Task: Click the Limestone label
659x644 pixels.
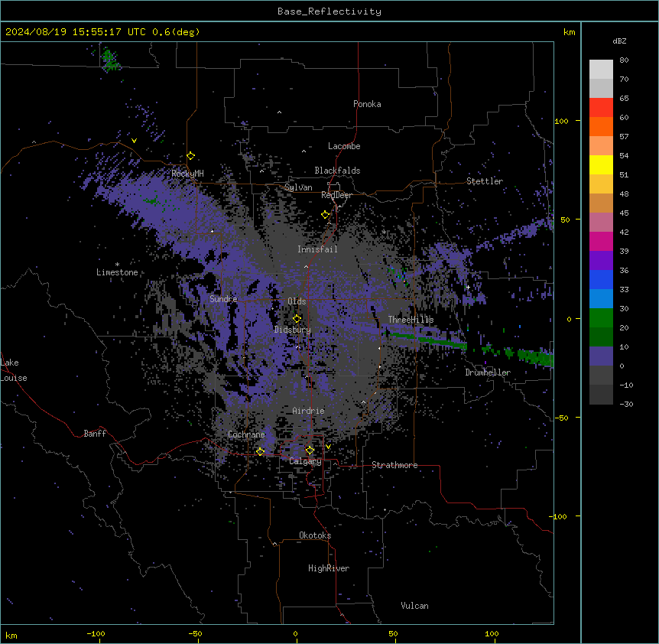Action: [117, 272]
